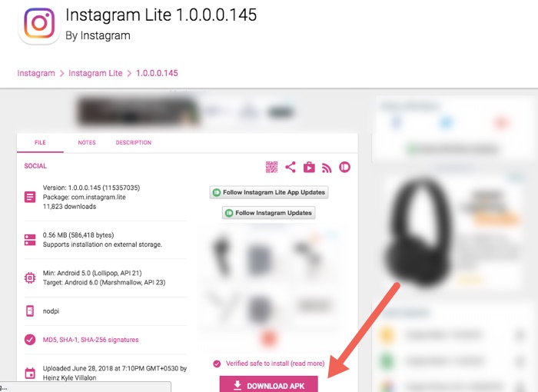The height and width of the screenshot is (392, 538).
Task: Click the Pushbullet icon beside RSS
Action: click(x=344, y=167)
